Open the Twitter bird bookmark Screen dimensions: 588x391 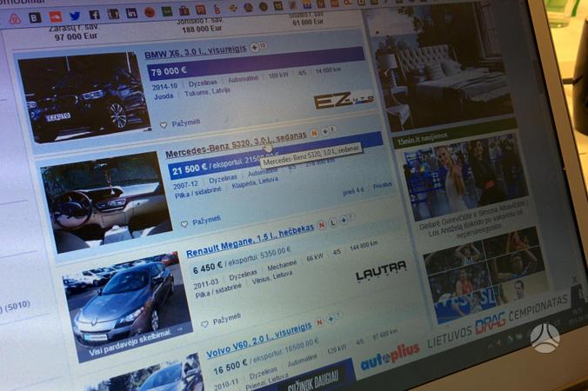[x=75, y=16]
